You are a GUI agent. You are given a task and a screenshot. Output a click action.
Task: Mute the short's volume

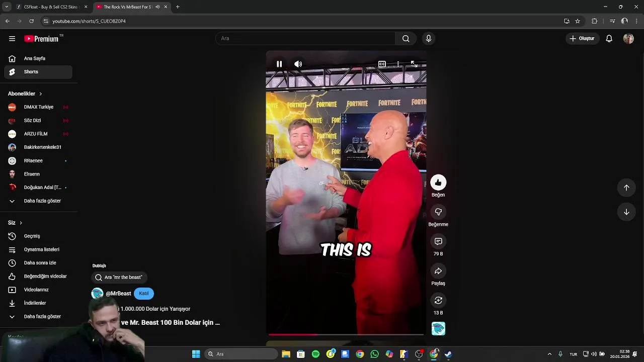click(298, 64)
